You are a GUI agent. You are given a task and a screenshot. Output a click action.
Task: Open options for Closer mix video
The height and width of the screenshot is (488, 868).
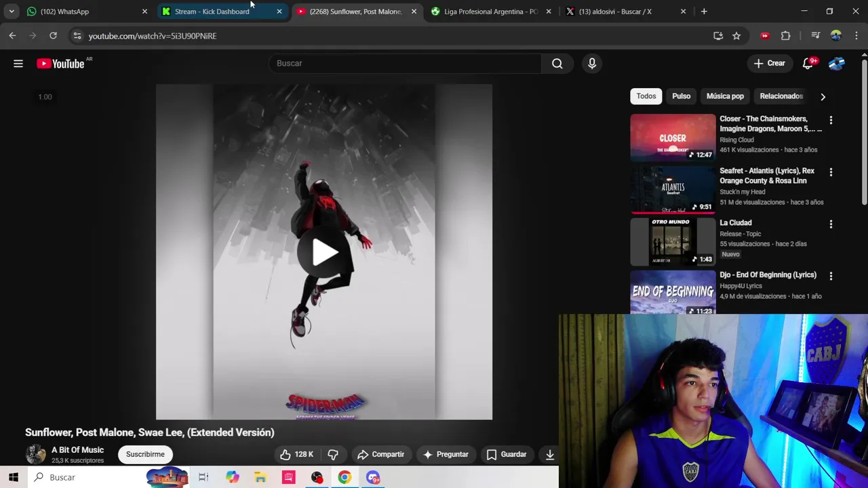[831, 120]
